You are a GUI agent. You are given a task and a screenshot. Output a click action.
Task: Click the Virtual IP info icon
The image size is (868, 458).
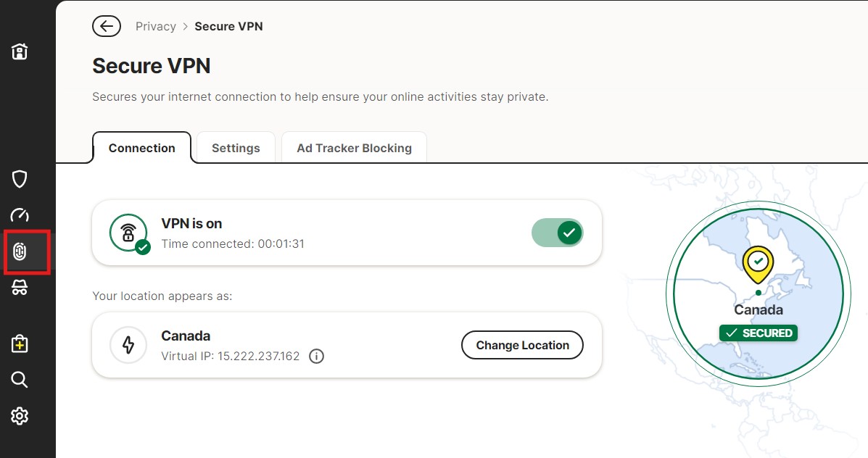point(316,357)
